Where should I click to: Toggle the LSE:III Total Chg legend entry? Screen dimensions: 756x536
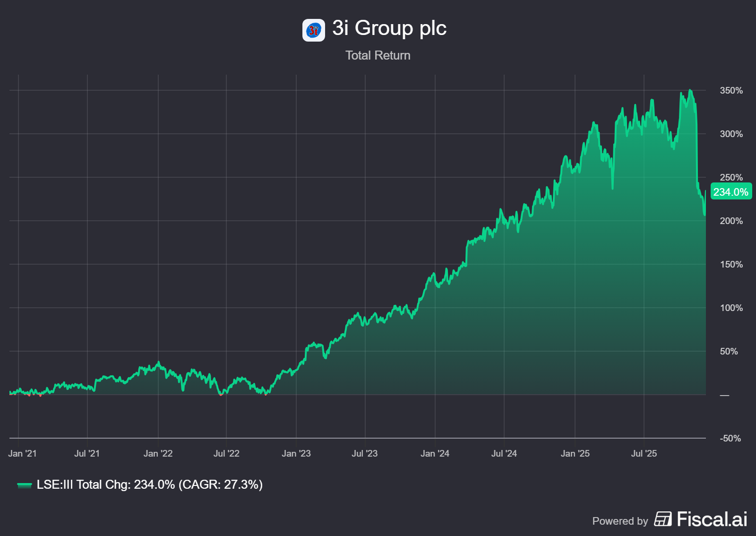coord(149,484)
